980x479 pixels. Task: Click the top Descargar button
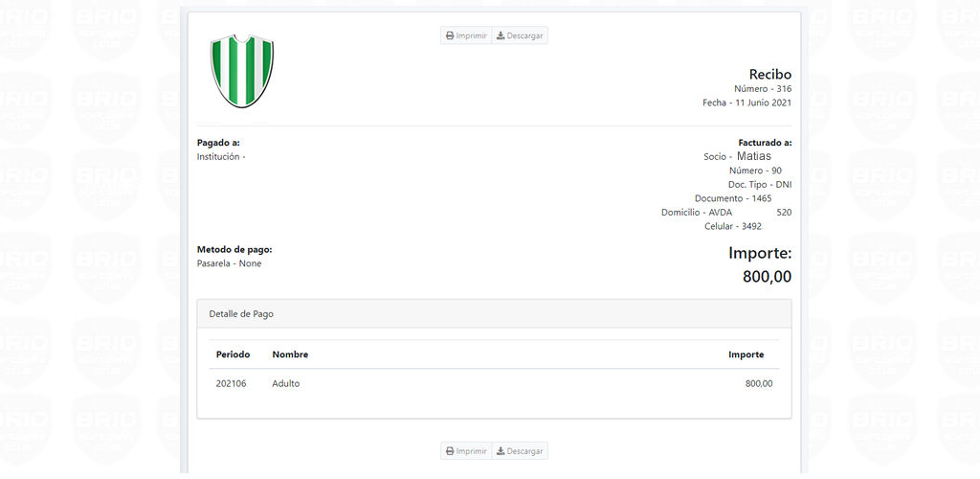point(520,35)
